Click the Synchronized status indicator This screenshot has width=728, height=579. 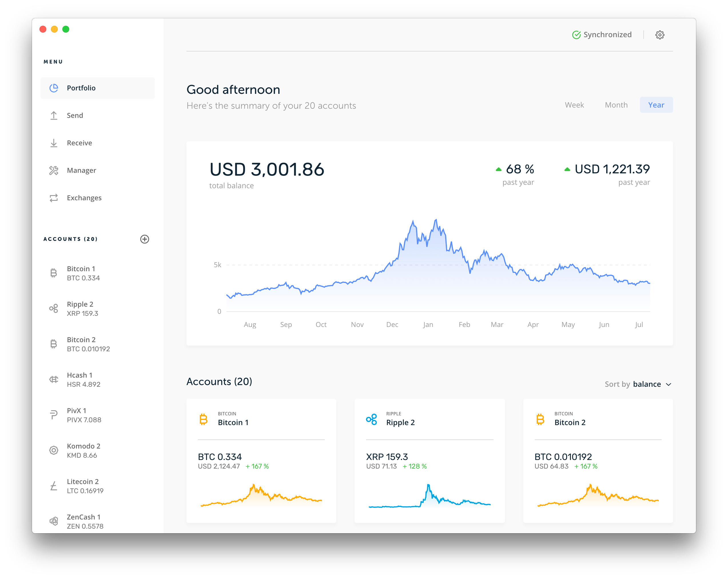pyautogui.click(x=602, y=34)
